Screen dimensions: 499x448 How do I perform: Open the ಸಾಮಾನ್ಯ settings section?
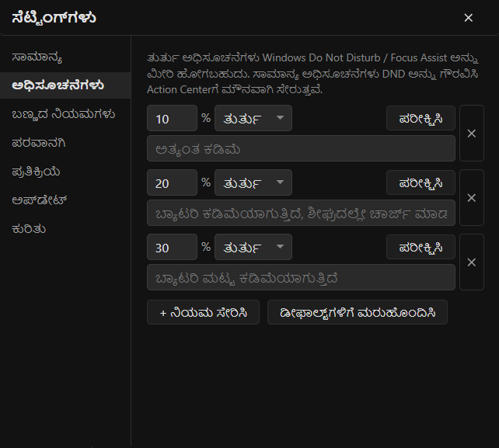point(65,57)
